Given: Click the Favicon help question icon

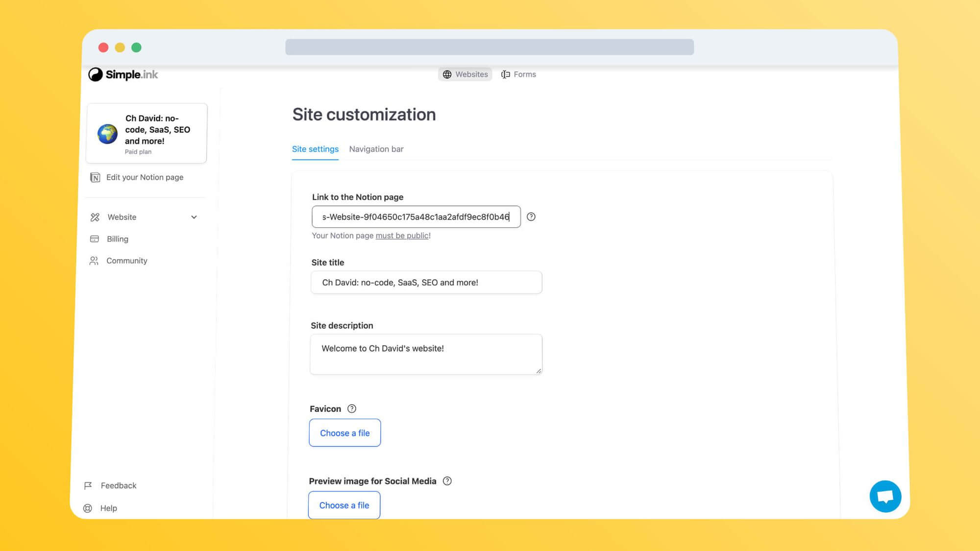Looking at the screenshot, I should [x=352, y=408].
